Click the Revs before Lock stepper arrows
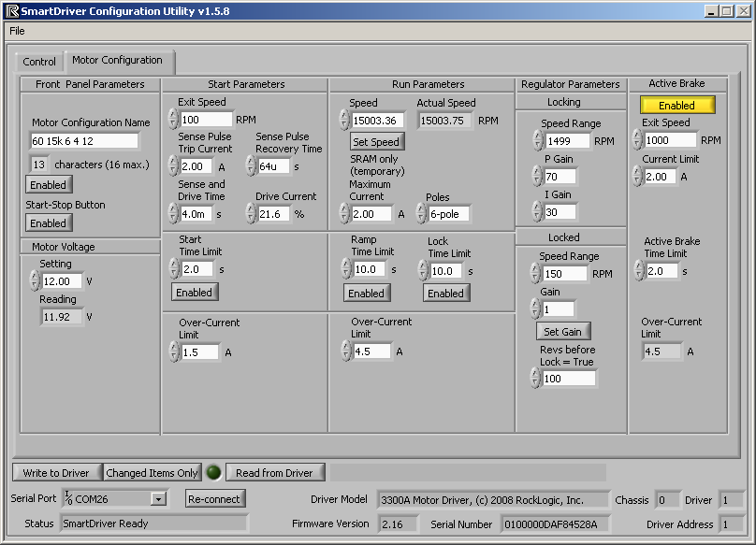The image size is (756, 545). pos(535,379)
